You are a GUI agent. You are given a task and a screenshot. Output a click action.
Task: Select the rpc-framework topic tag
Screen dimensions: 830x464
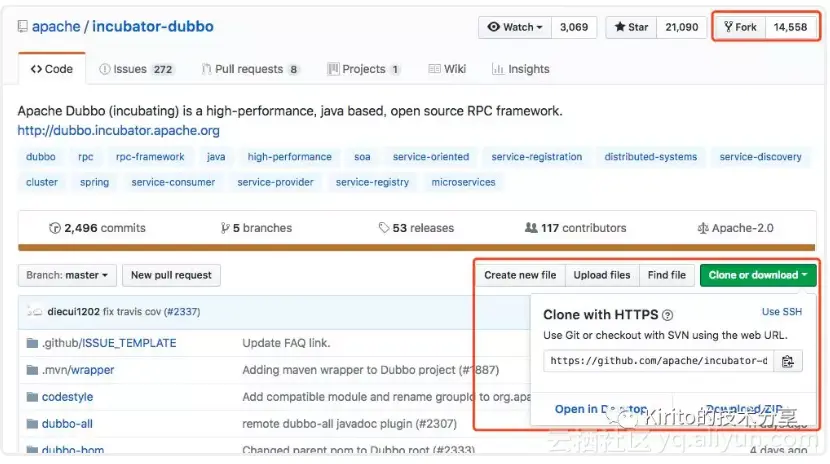150,157
